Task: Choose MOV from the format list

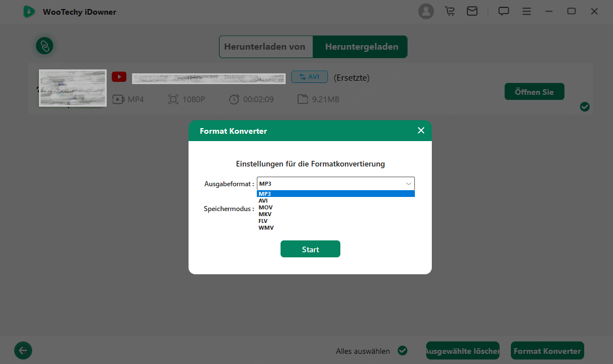Action: click(265, 208)
